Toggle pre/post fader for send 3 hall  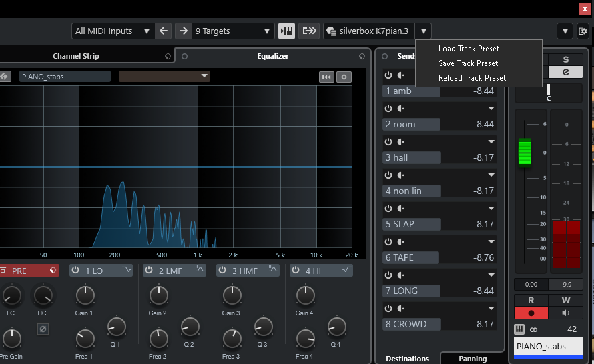pos(401,142)
